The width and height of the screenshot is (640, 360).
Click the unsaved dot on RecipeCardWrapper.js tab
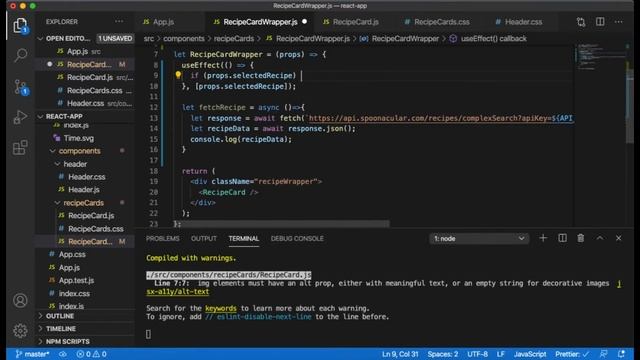[304, 22]
